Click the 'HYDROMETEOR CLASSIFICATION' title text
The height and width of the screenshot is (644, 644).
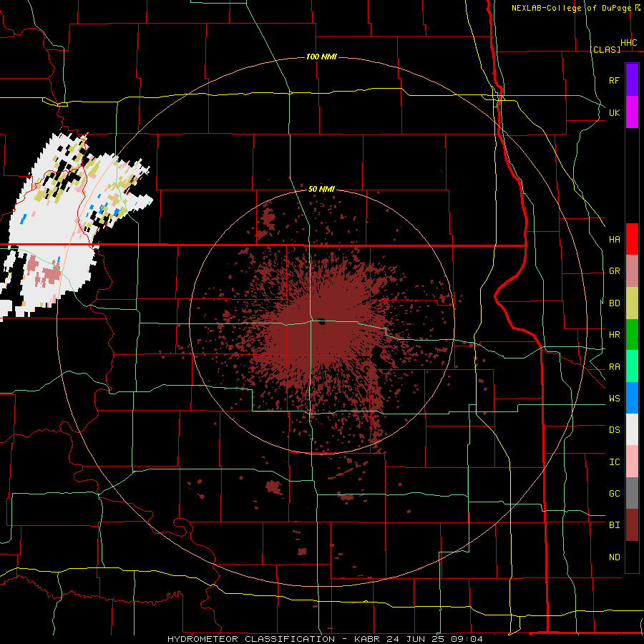tap(251, 639)
